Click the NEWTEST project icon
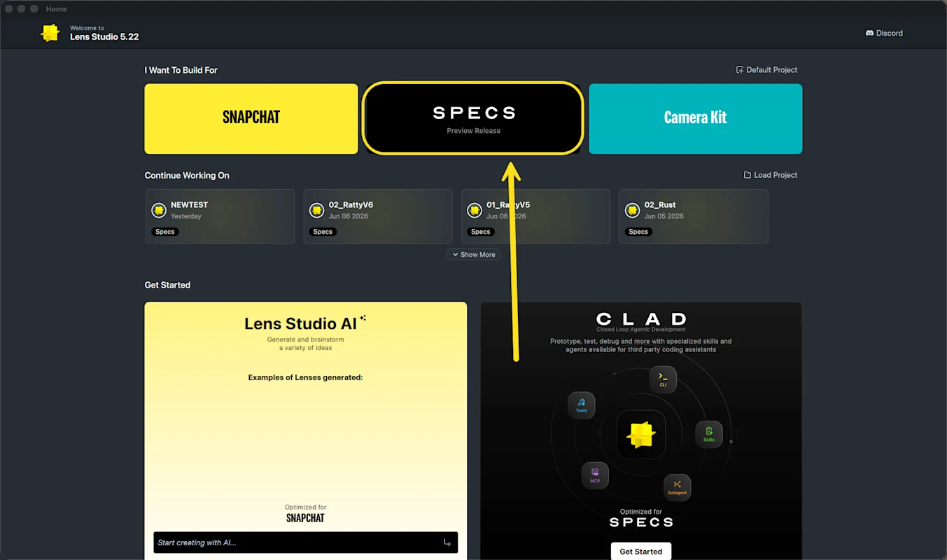 [x=159, y=210]
